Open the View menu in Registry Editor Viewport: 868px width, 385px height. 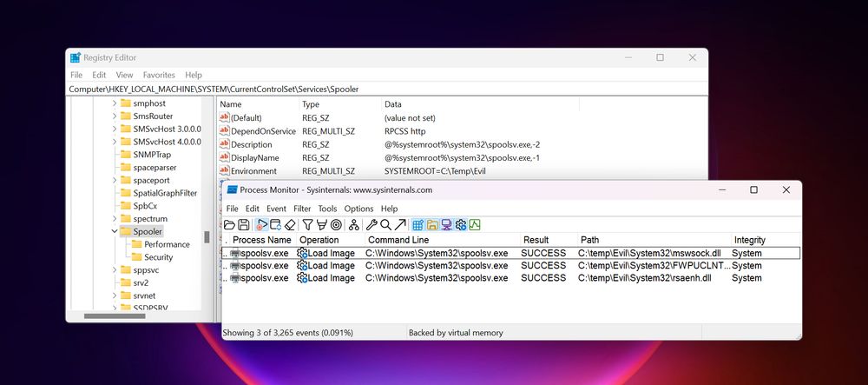124,75
